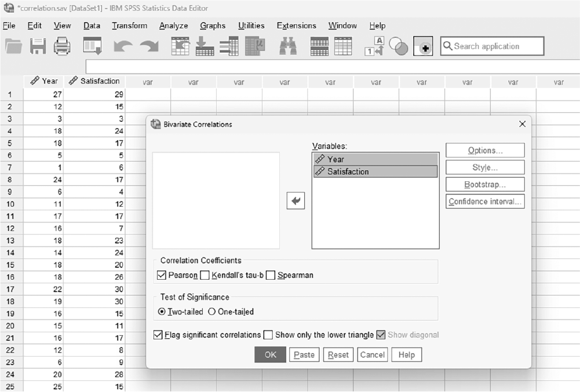Open Go to case toolbar icon
This screenshot has width=580, height=392.
[180, 46]
